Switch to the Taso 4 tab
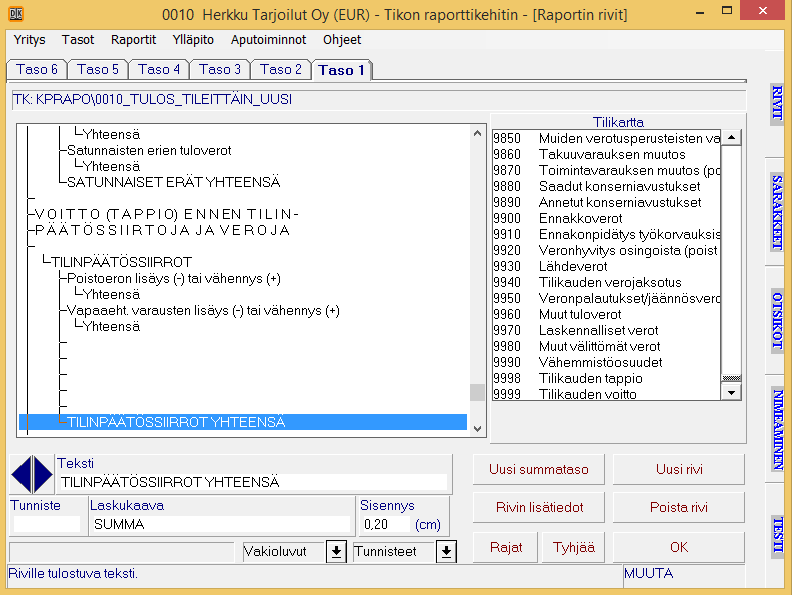 click(x=159, y=70)
